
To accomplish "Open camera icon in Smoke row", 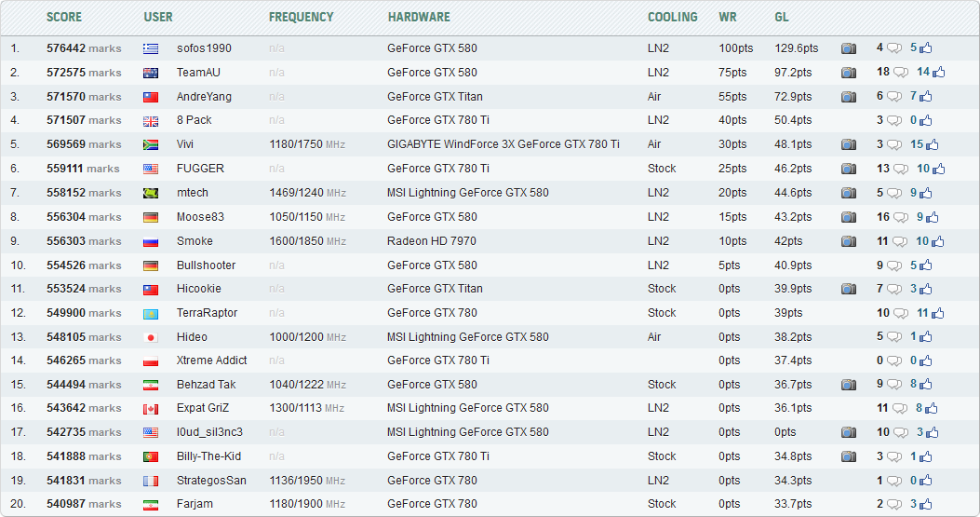I will [848, 241].
